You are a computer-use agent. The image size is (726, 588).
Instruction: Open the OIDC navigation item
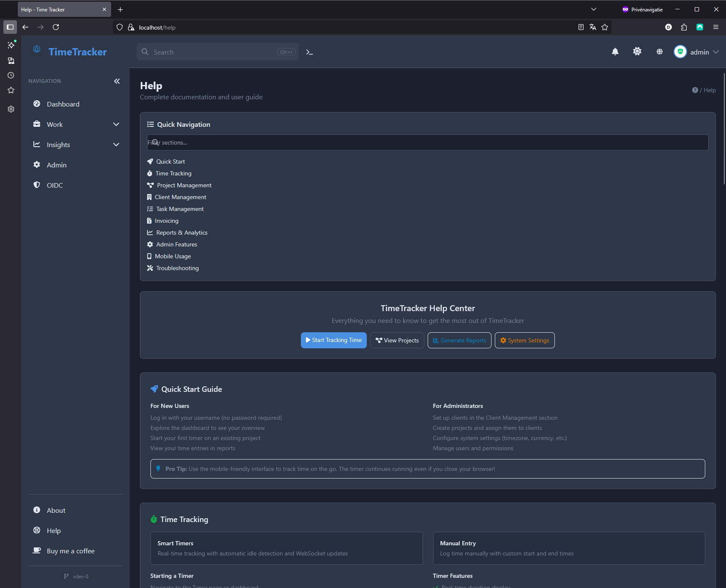55,185
